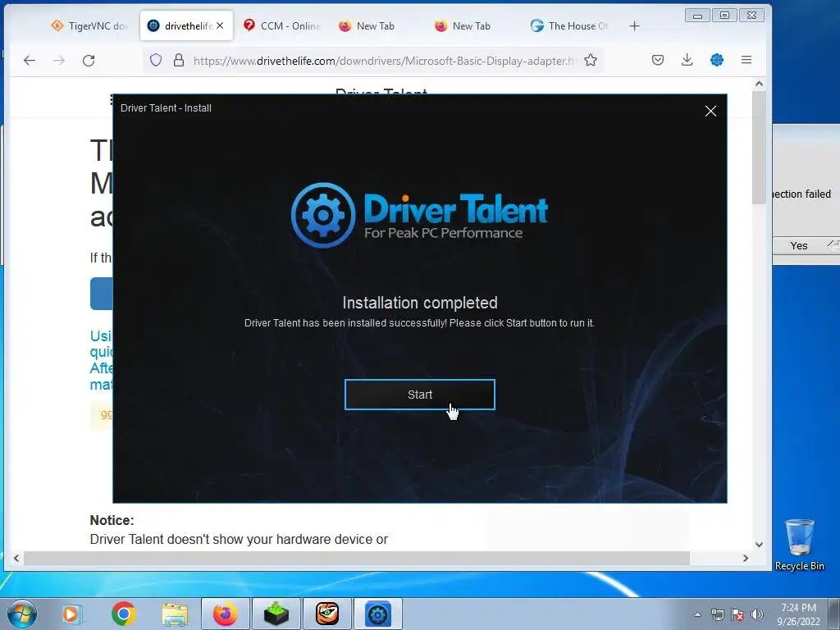
Task: Click the blue globe extension icon
Action: [717, 60]
